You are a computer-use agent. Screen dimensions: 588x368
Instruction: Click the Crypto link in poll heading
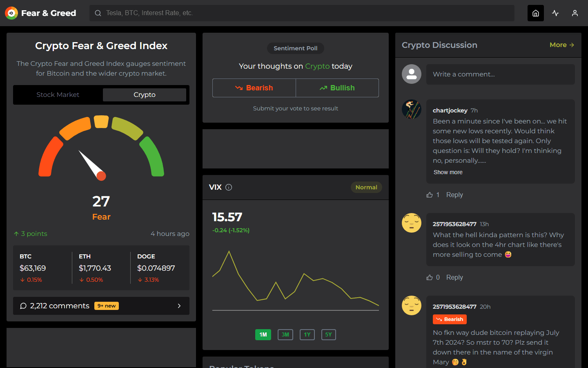point(317,66)
